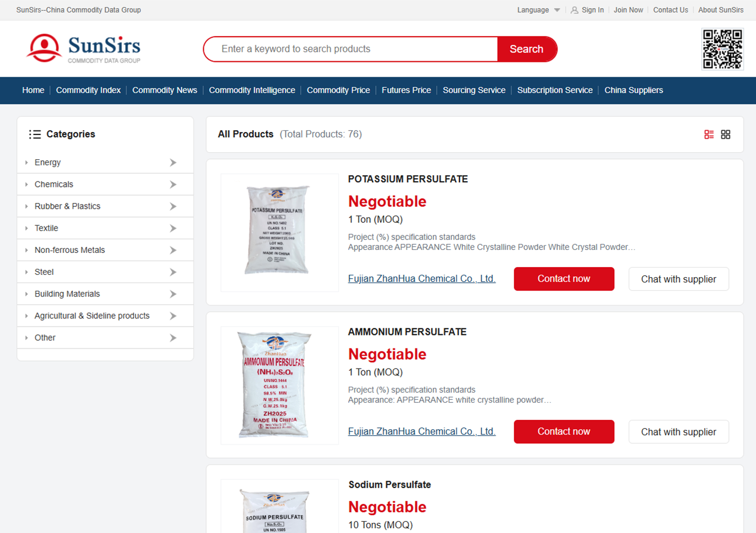The width and height of the screenshot is (756, 533).
Task: Click the Steel category arrow icon
Action: click(x=173, y=272)
